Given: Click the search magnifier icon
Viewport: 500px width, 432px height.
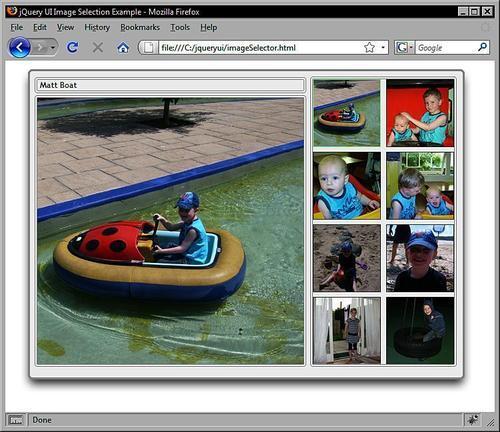Looking at the screenshot, I should [x=482, y=48].
